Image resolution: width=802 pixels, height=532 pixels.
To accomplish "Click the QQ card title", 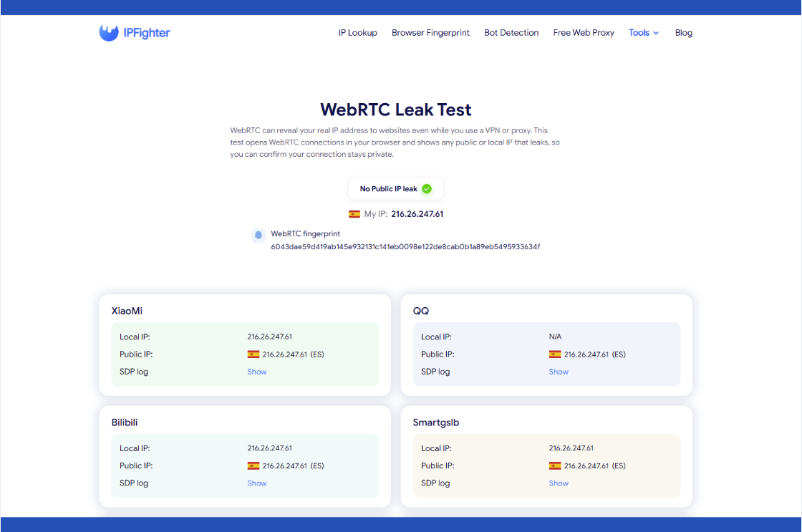I will click(x=421, y=311).
